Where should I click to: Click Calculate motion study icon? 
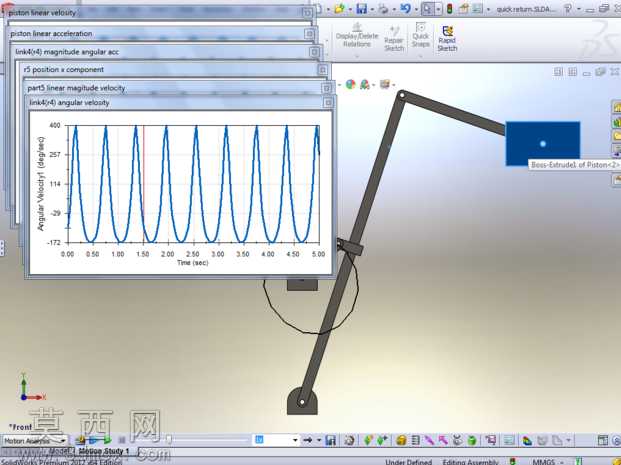click(x=81, y=440)
